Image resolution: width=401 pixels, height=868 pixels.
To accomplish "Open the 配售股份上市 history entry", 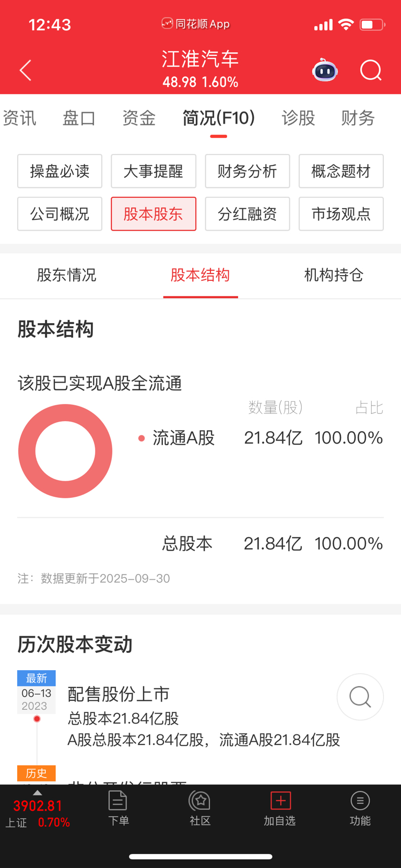I will pyautogui.click(x=119, y=694).
